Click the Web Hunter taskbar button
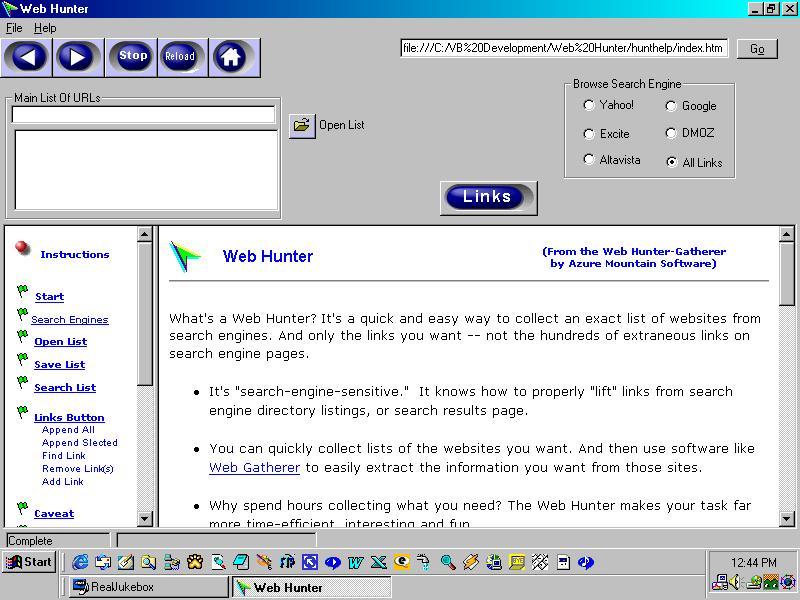 pos(312,587)
